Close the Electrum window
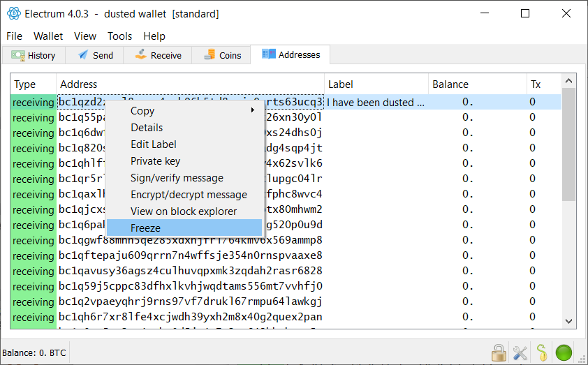This screenshot has width=588, height=365. [566, 13]
